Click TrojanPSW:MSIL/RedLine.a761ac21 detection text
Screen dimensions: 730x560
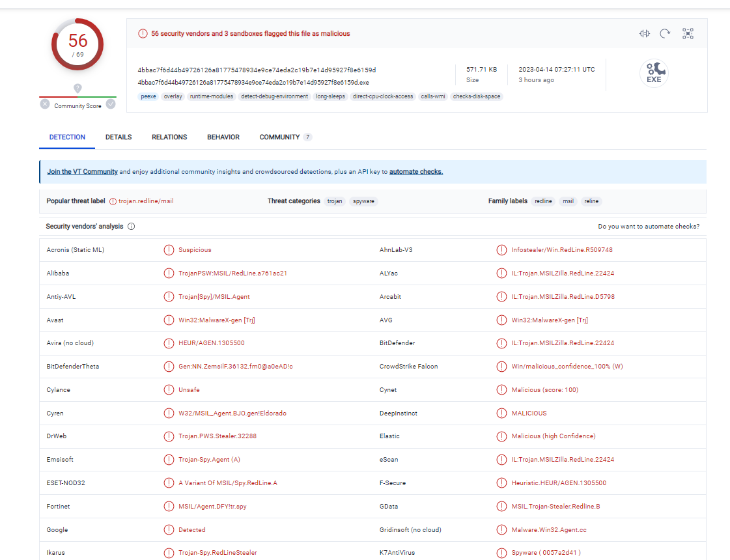[x=232, y=273]
